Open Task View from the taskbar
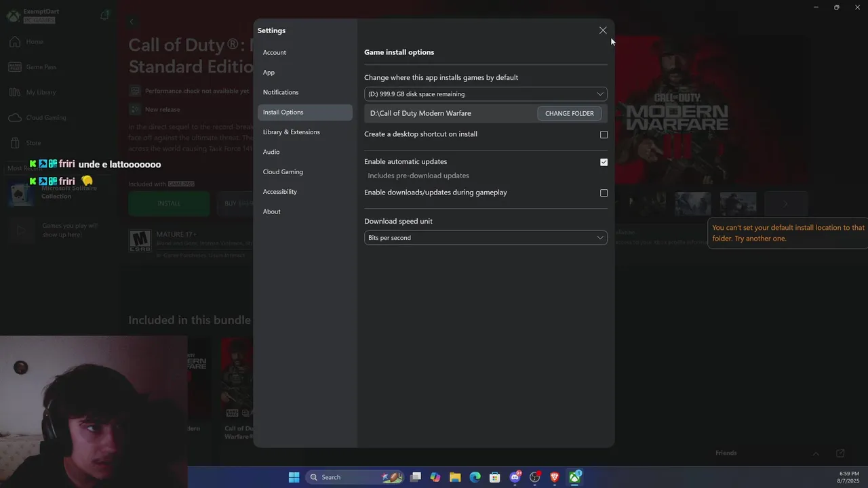Viewport: 868px width, 488px height. (x=416, y=477)
